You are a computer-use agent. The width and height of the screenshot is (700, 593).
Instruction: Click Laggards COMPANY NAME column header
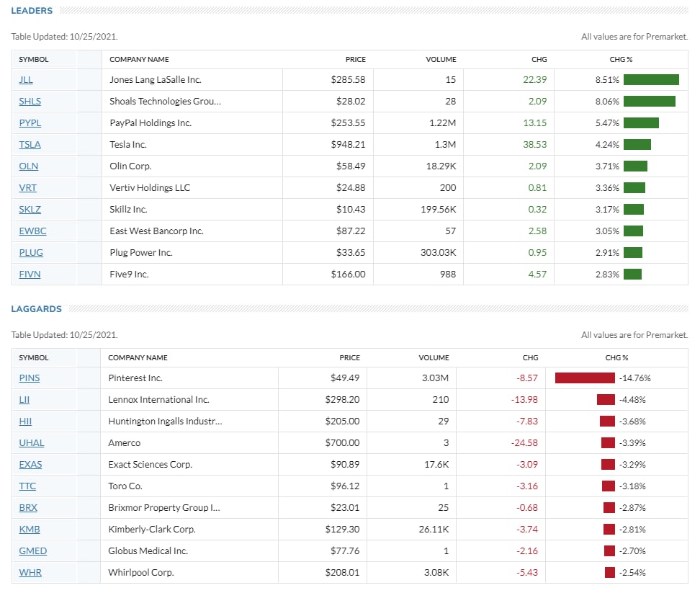(x=138, y=357)
